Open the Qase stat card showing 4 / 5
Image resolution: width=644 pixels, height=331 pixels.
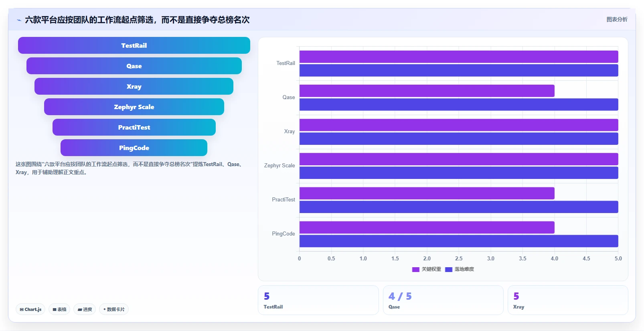tap(443, 300)
